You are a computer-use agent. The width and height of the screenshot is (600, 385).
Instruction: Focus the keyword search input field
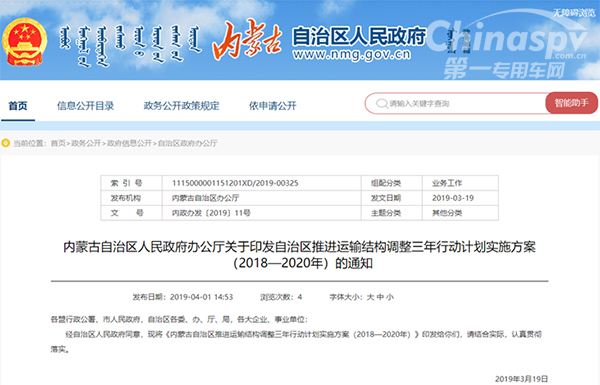click(455, 103)
